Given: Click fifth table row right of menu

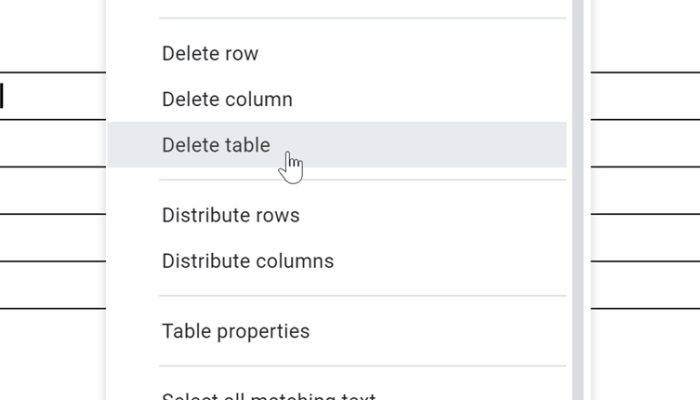Looking at the screenshot, I should 645,284.
